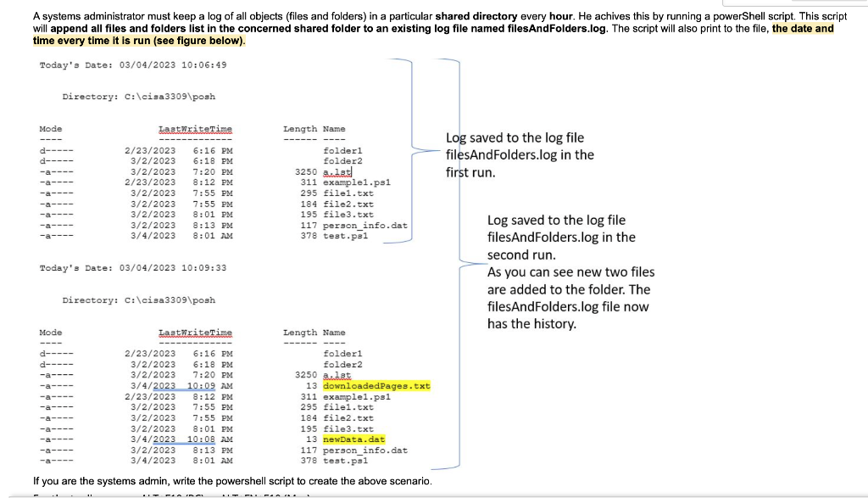Click the final instruction about writing the script

(x=235, y=480)
